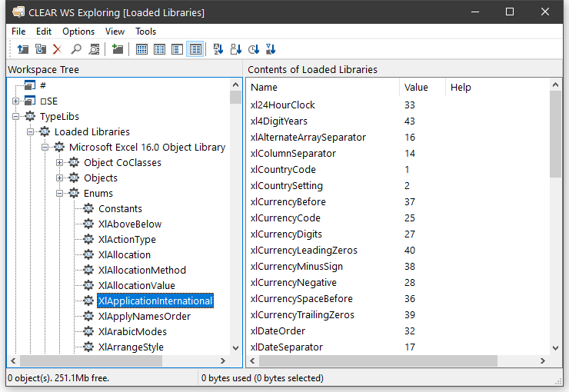The image size is (569, 392).
Task: Open the Options menu
Action: pos(78,32)
